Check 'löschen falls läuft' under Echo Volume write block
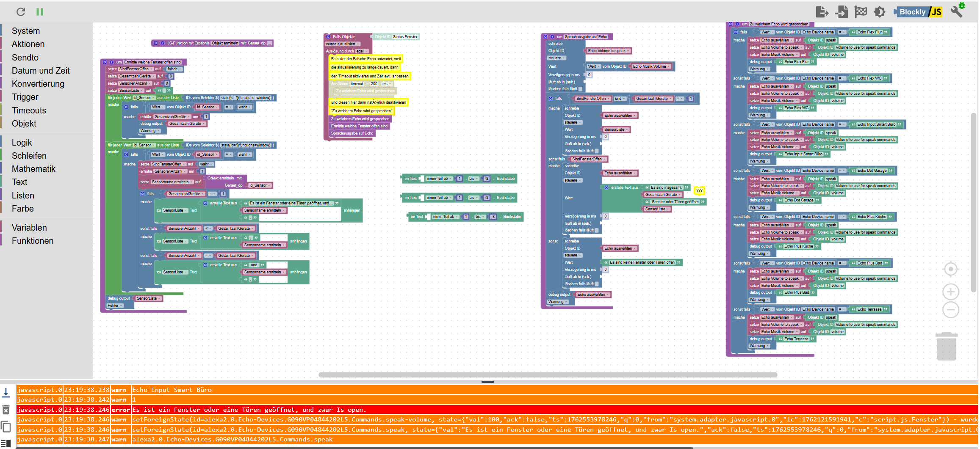This screenshot has height=449, width=980. tap(581, 89)
